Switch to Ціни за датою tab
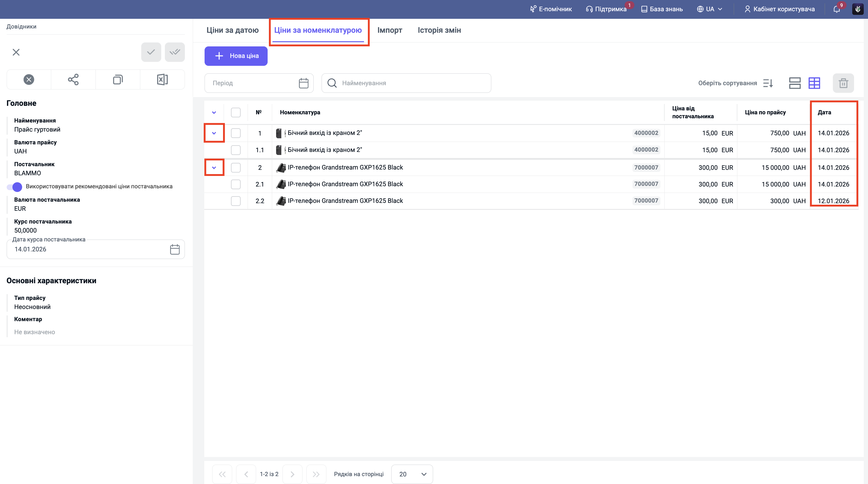This screenshot has height=484, width=868. pos(232,30)
